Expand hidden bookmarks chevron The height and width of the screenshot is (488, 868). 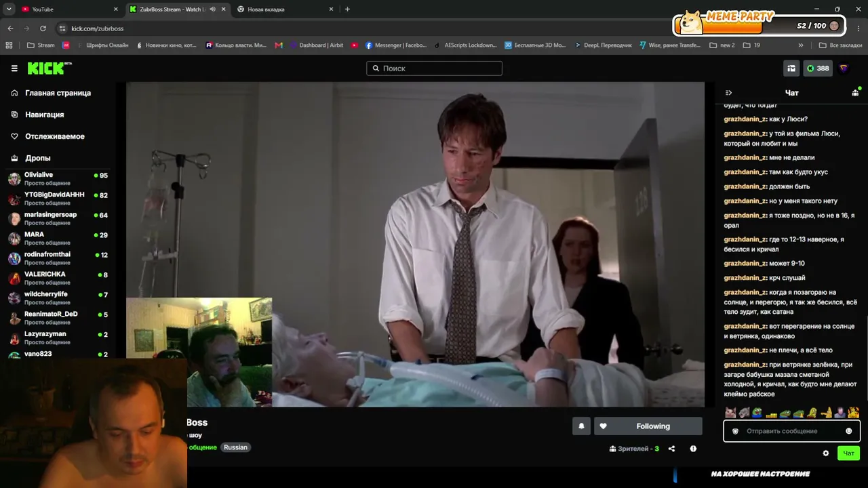(x=801, y=45)
